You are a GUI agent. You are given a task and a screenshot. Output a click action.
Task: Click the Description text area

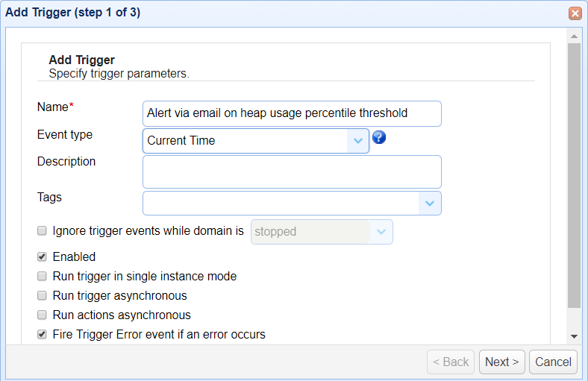[291, 171]
